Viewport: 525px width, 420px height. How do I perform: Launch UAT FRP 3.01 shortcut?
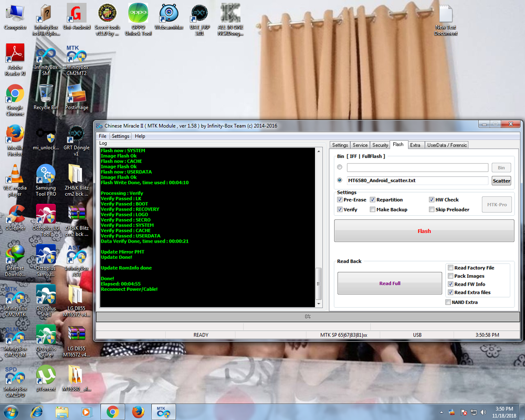pyautogui.click(x=199, y=19)
